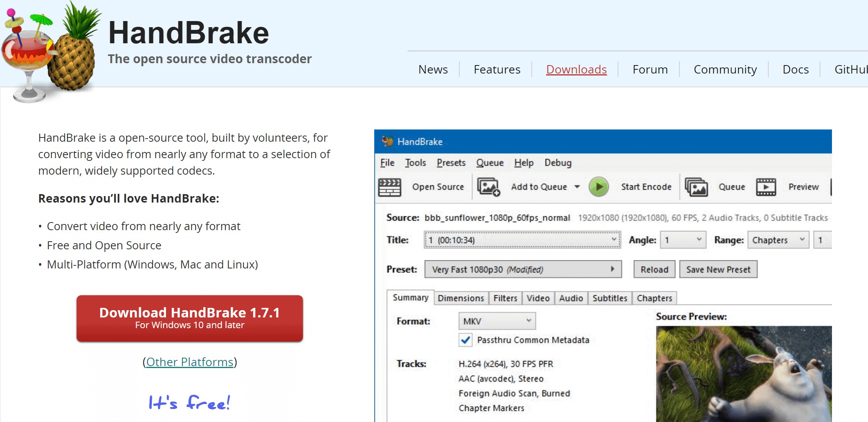Image resolution: width=868 pixels, height=422 pixels.
Task: Click the green Start Encode play icon
Action: (598, 187)
